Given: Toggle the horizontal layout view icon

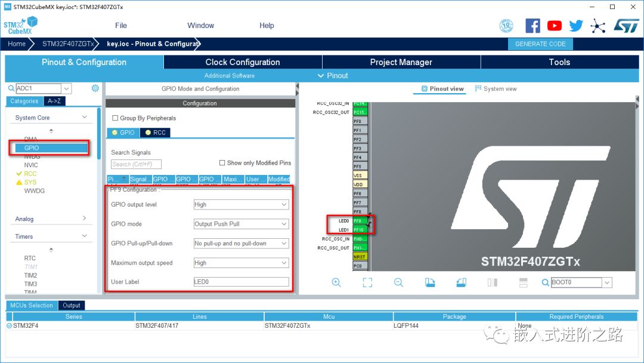Looking at the screenshot, I should (524, 282).
